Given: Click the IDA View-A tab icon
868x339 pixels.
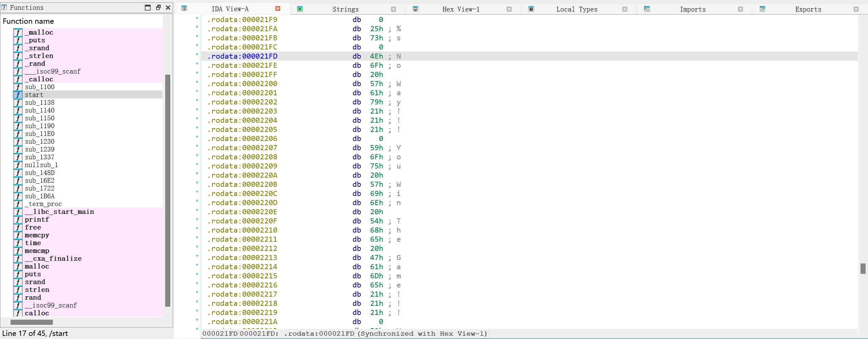Looking at the screenshot, I should (184, 8).
